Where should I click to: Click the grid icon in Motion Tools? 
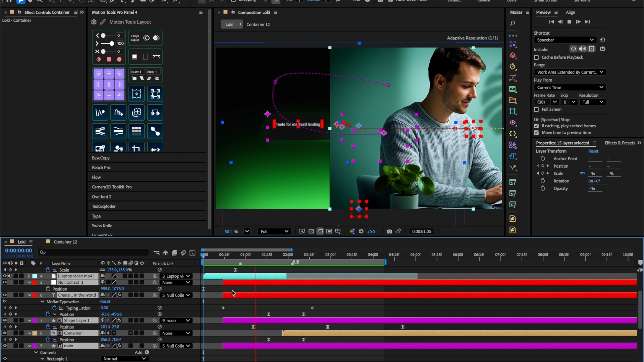(x=136, y=131)
